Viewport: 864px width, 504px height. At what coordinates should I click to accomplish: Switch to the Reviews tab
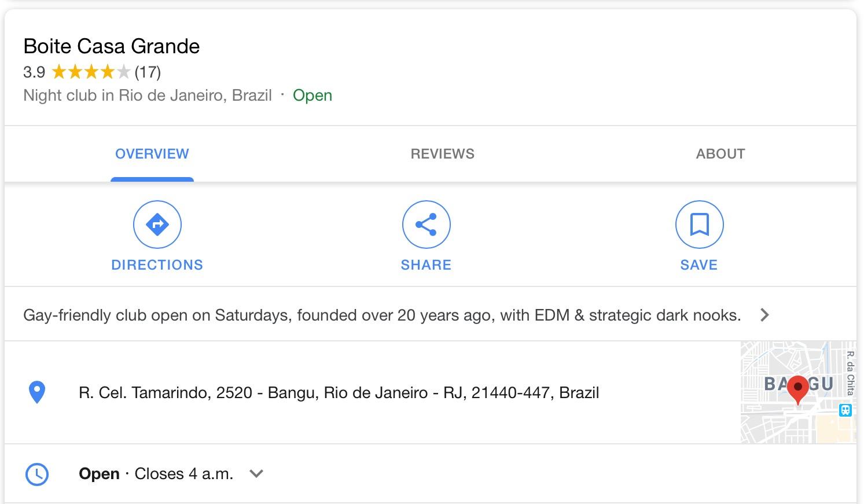[443, 154]
